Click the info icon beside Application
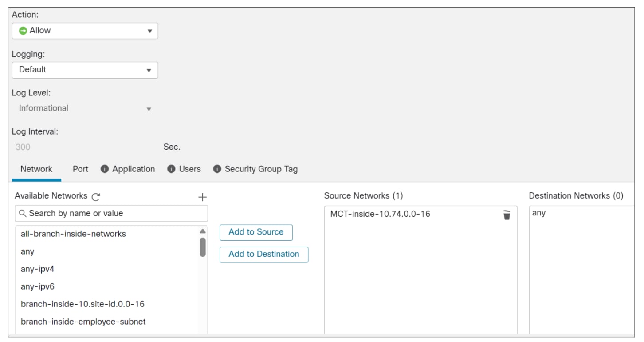644x342 pixels. pos(105,169)
